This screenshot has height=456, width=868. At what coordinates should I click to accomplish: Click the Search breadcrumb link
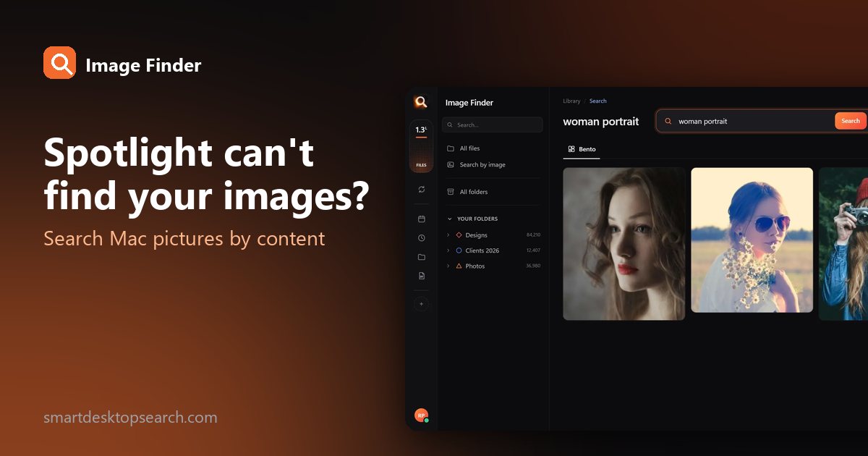(597, 101)
